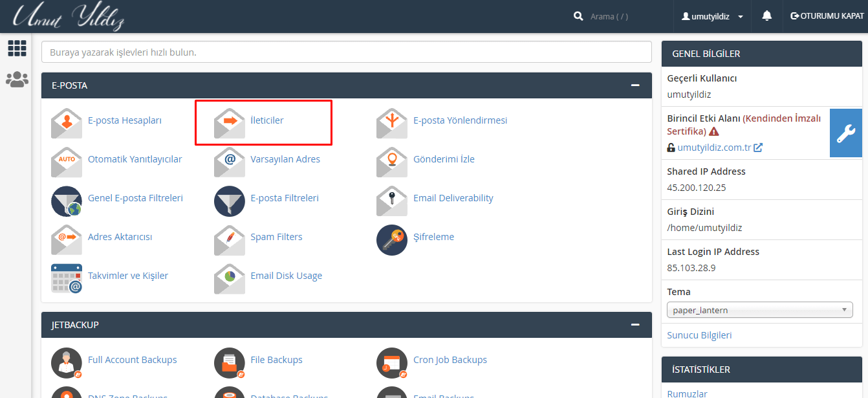Viewport: 868px width, 398px height.
Task: Click the Takvimler ve Kişiler calendar icon
Action: (67, 278)
